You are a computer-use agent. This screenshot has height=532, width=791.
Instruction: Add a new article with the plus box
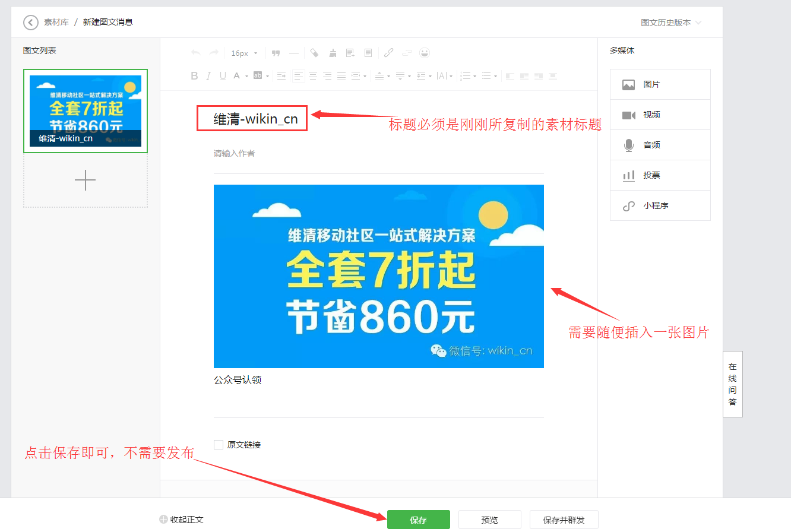click(x=86, y=180)
